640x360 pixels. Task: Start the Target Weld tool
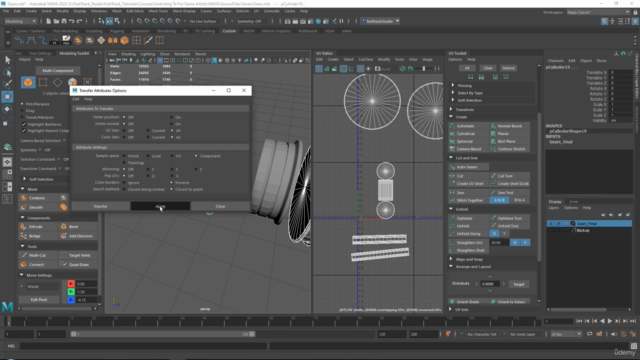[78, 255]
